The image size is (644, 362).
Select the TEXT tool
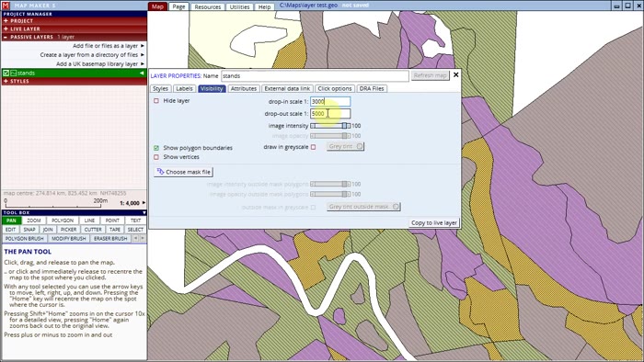[x=135, y=221]
